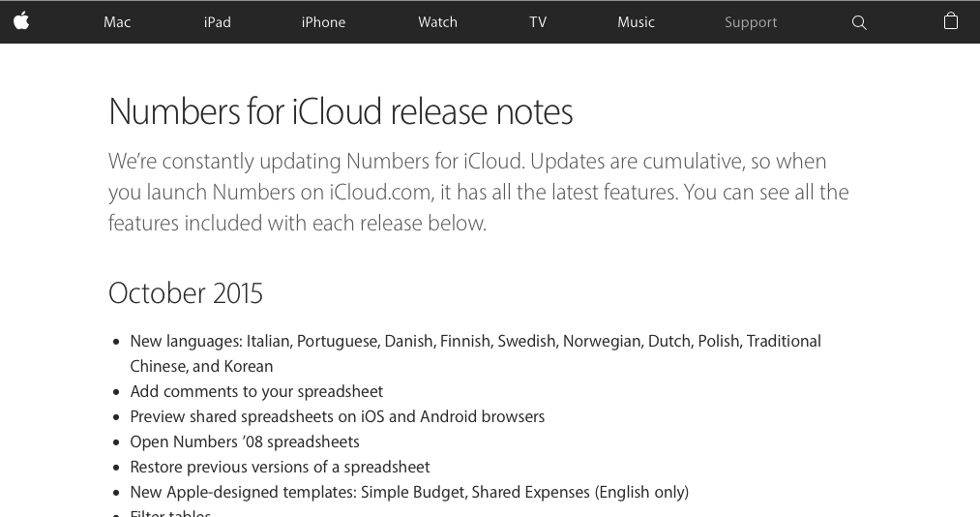Image resolution: width=980 pixels, height=517 pixels.
Task: Click the TV navigation item
Action: 538,22
